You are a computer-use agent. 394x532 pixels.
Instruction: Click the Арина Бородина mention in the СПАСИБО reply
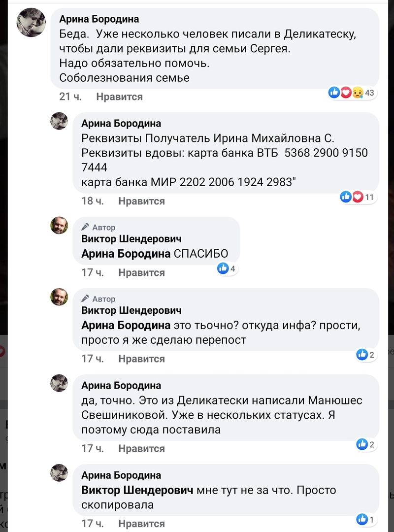click(x=126, y=254)
